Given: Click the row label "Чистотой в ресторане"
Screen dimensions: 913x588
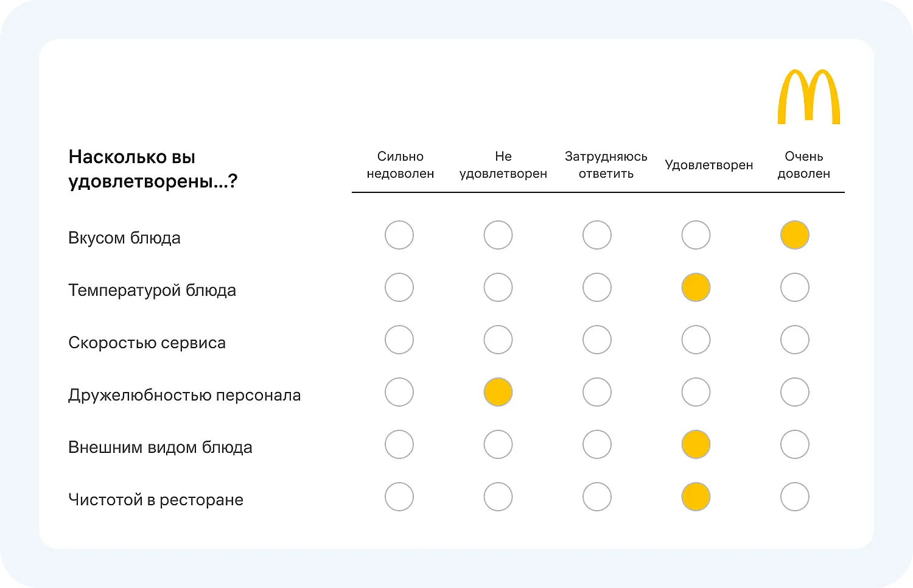Looking at the screenshot, I should 156,499.
